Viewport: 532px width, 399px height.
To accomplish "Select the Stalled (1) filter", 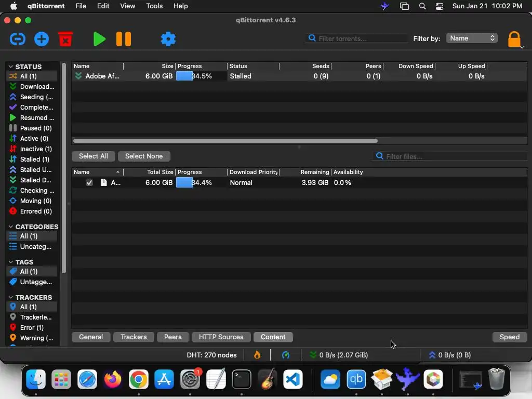I will pos(32,159).
